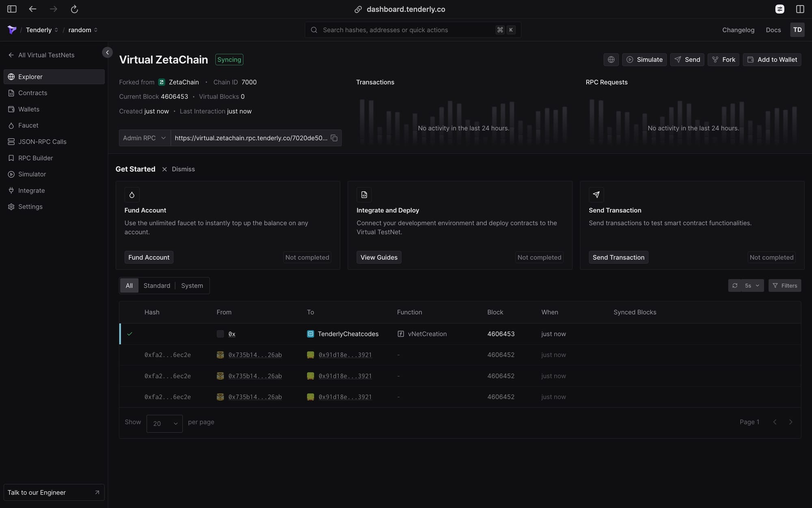Open the Admin RPC dropdown selector
The height and width of the screenshot is (508, 812).
point(144,138)
